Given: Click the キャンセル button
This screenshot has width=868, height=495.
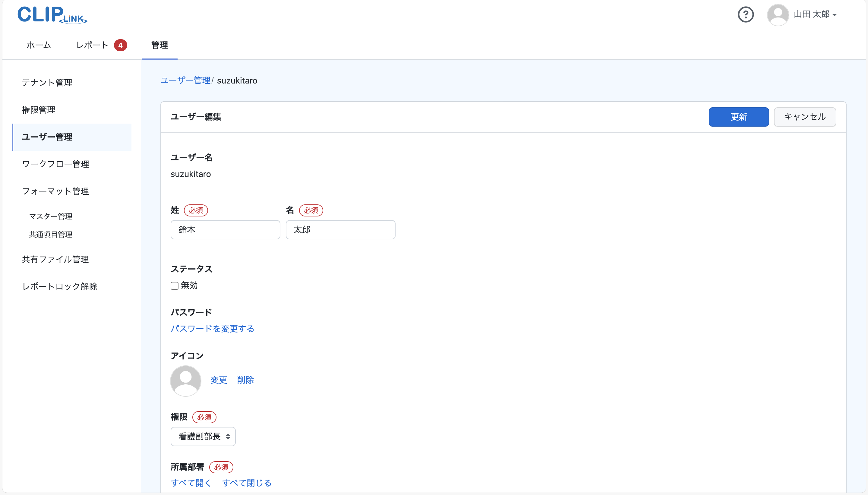Looking at the screenshot, I should pyautogui.click(x=804, y=117).
